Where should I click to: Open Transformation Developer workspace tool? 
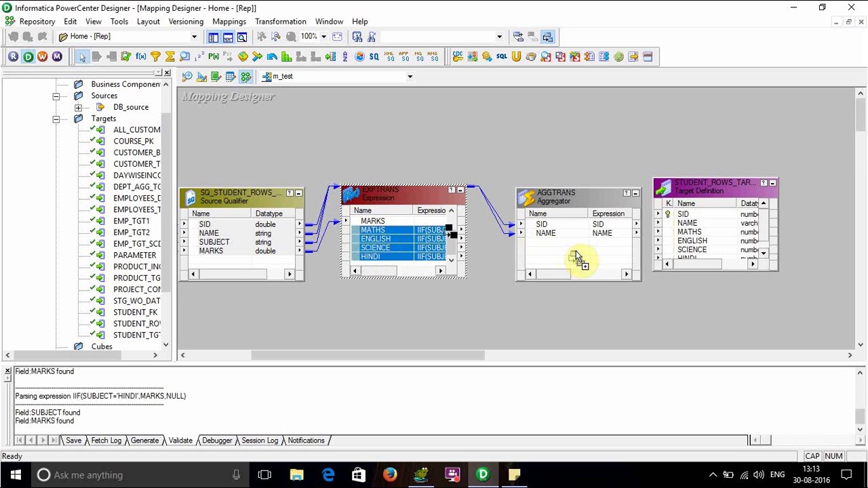(216, 77)
